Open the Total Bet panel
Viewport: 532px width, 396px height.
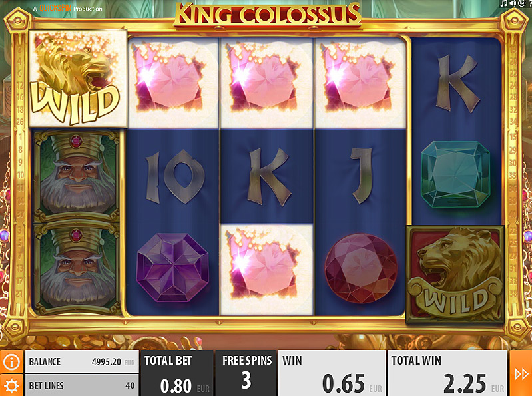pyautogui.click(x=176, y=373)
